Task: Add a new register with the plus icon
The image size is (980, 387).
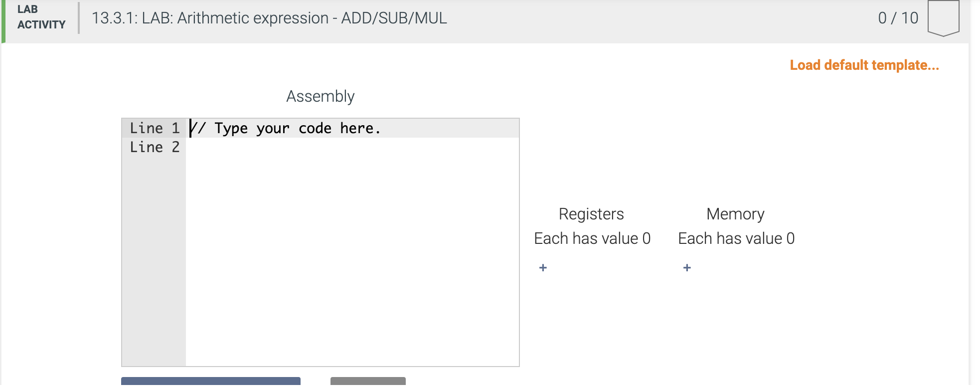Action: 542,268
